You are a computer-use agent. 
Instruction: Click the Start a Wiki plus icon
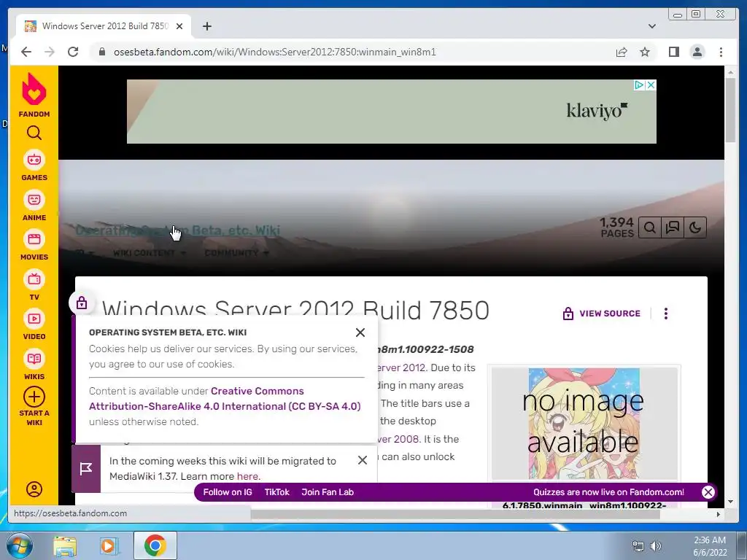click(x=34, y=397)
